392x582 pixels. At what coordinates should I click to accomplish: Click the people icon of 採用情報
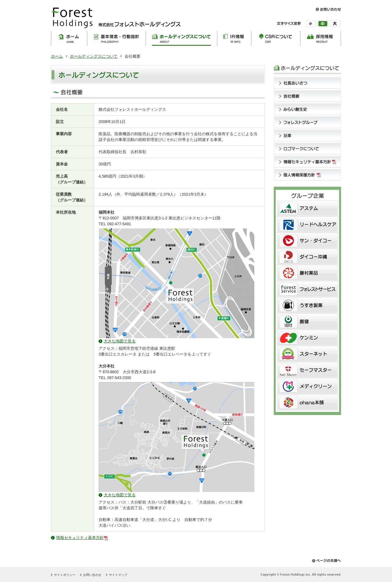[x=310, y=37]
